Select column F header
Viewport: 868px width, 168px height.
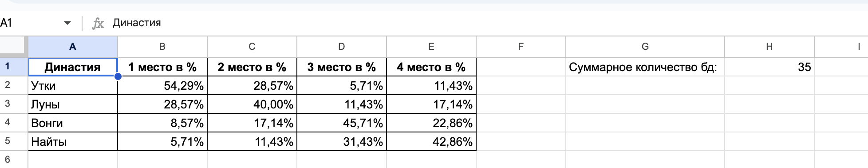click(521, 47)
